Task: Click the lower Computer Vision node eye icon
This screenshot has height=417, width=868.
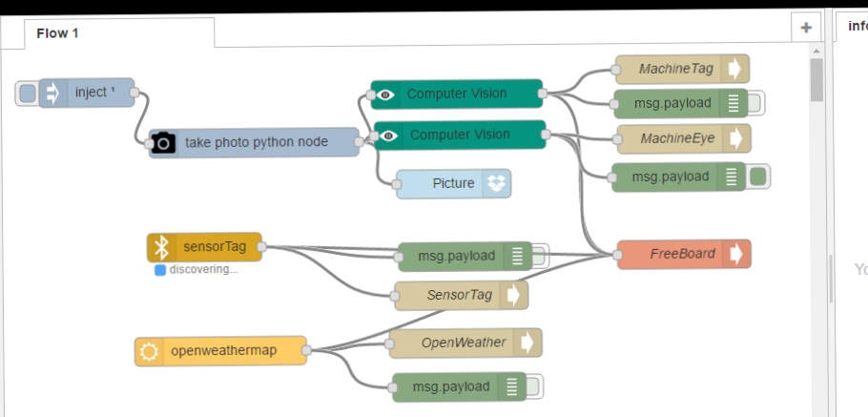Action: pyautogui.click(x=388, y=136)
